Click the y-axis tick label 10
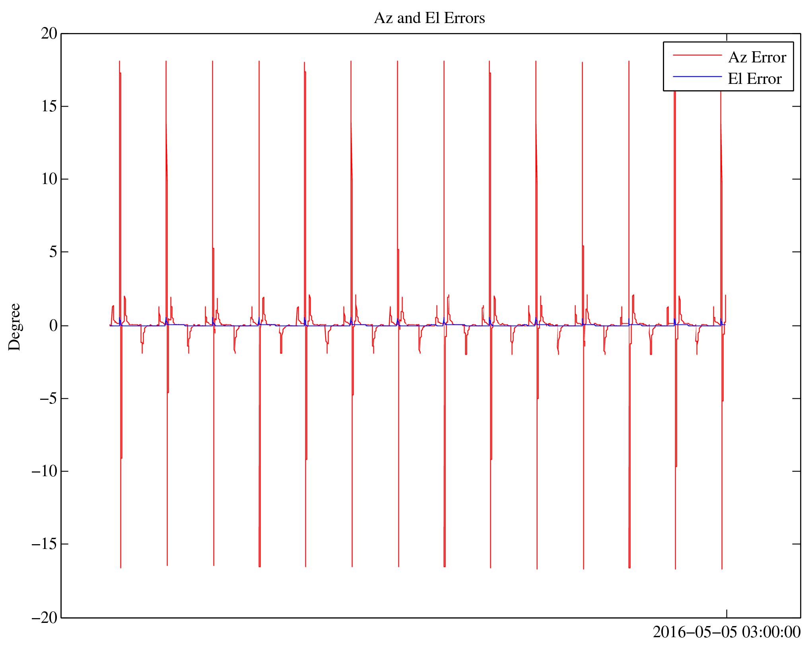This screenshot has width=812, height=669. (x=49, y=179)
